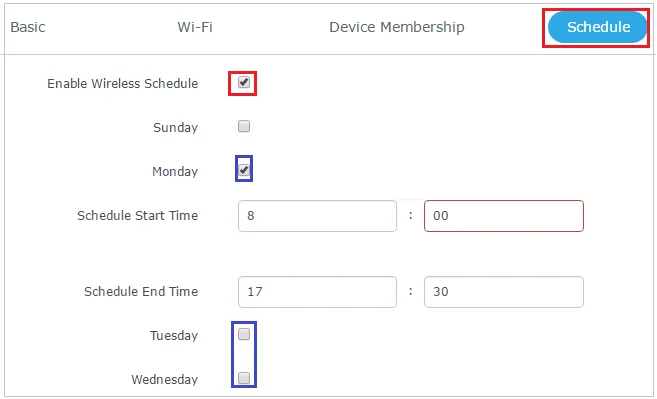Focus the start time minutes field showing 00
Screen dimensions: 657x399
(504, 216)
